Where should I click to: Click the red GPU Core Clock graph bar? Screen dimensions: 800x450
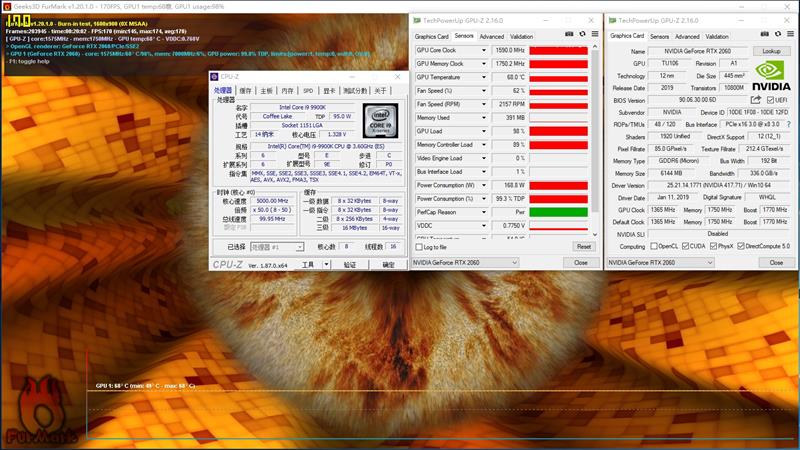(x=559, y=50)
